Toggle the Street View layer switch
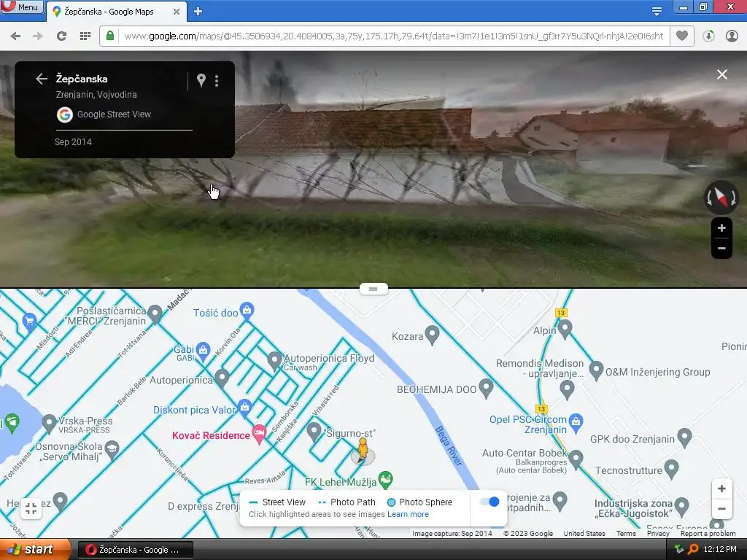This screenshot has width=747, height=560. 489,502
